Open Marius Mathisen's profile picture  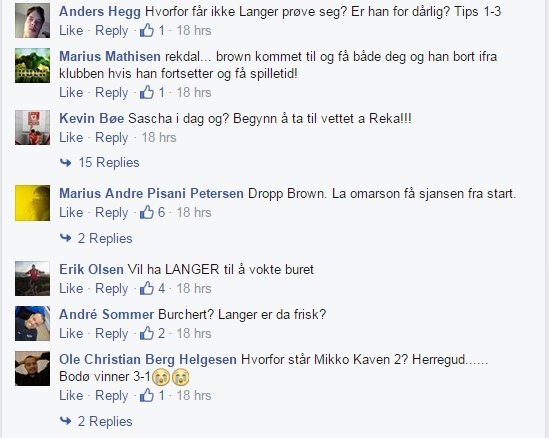pos(32,65)
